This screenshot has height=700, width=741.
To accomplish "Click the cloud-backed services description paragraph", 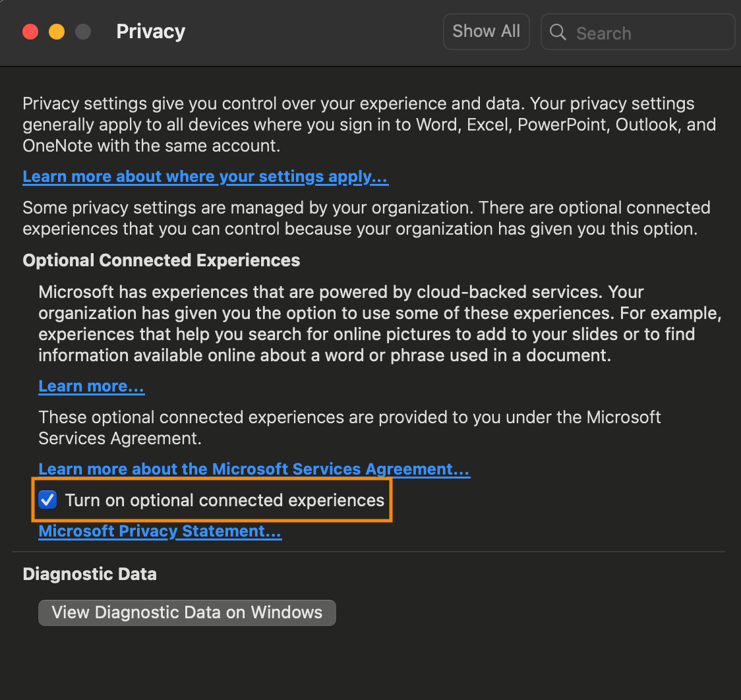I will coord(379,323).
